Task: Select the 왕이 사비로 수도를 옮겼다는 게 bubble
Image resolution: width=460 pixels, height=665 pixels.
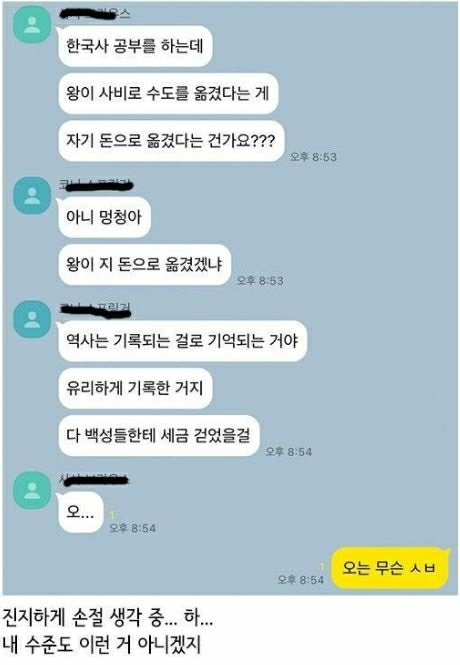Action: (x=168, y=93)
